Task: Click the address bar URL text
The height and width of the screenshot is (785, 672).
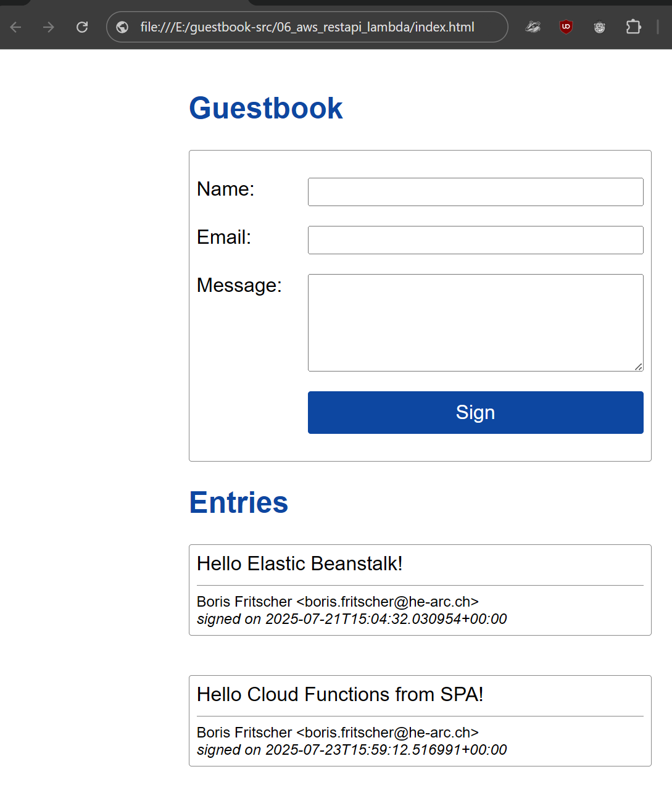Action: [307, 27]
